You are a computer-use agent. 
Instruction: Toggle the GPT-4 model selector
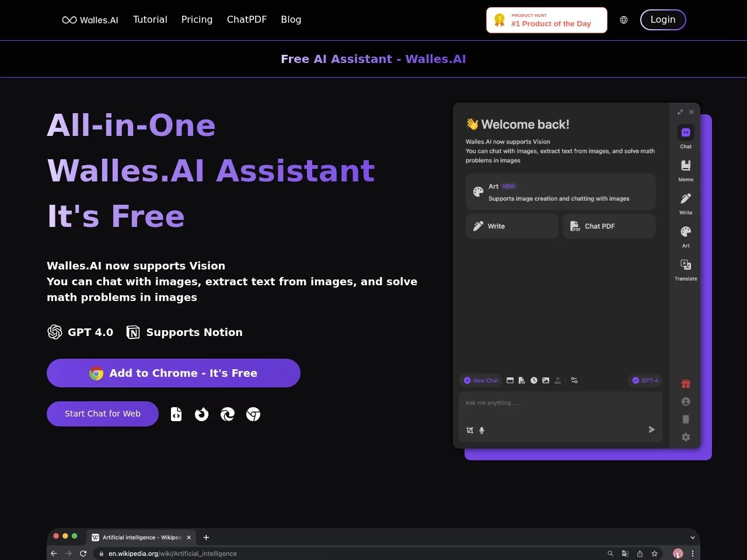645,380
